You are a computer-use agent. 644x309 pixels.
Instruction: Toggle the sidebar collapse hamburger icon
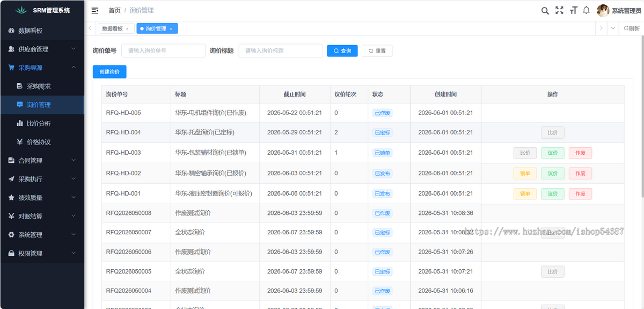point(95,10)
